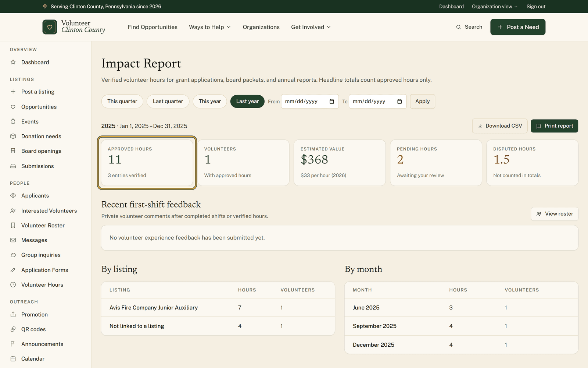Click the link icon beside QR codes
The image size is (588, 368).
pyautogui.click(x=13, y=329)
